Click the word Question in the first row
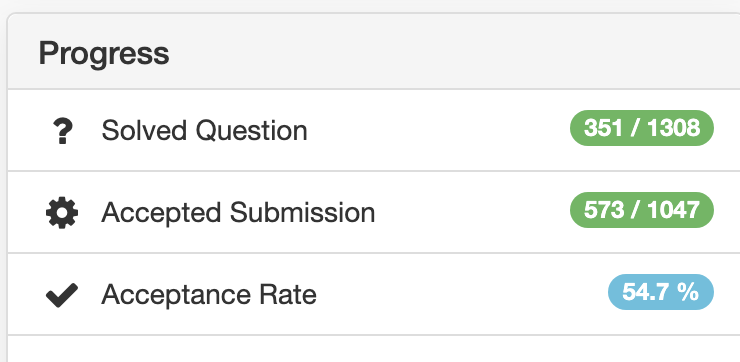Viewport: 740px width, 362px height. (x=252, y=130)
